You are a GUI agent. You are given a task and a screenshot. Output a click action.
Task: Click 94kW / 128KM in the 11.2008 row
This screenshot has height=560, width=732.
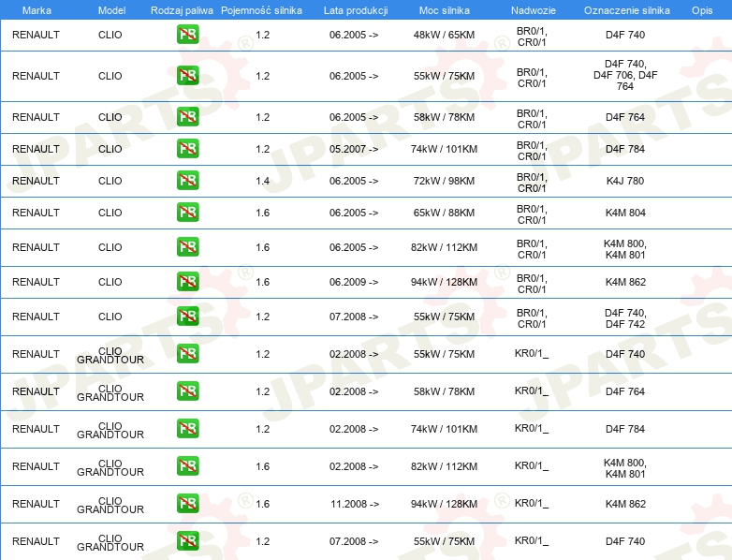[444, 504]
